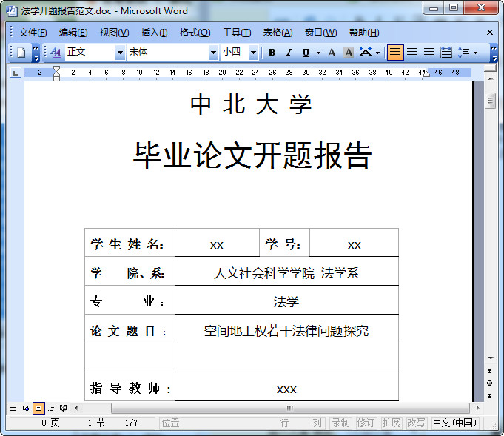Click the vertical scrollbar up arrow
Screen dimensions: 504x436
[490, 78]
